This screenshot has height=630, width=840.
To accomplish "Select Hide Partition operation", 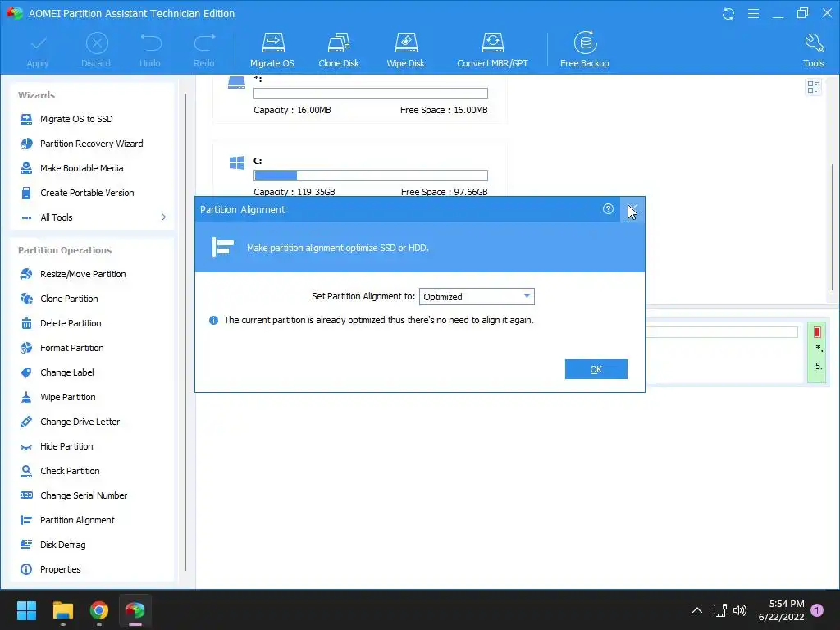I will click(66, 446).
